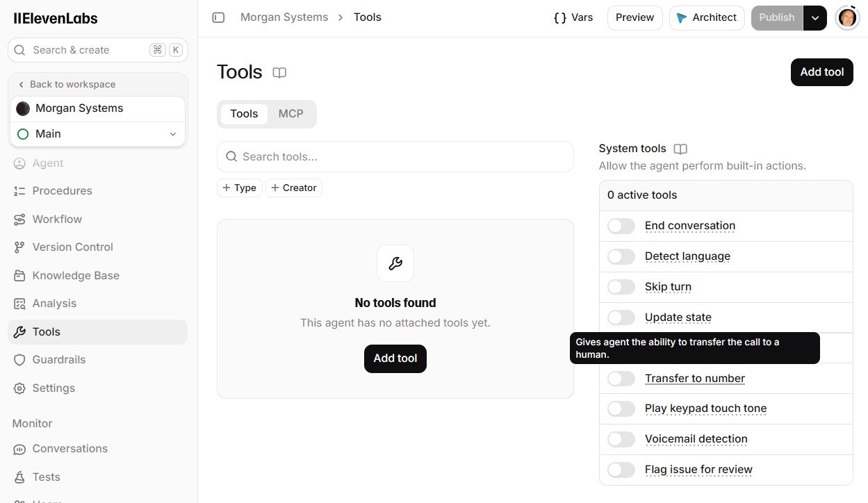
Task: Open the Tools documentation book icon
Action: coord(279,72)
